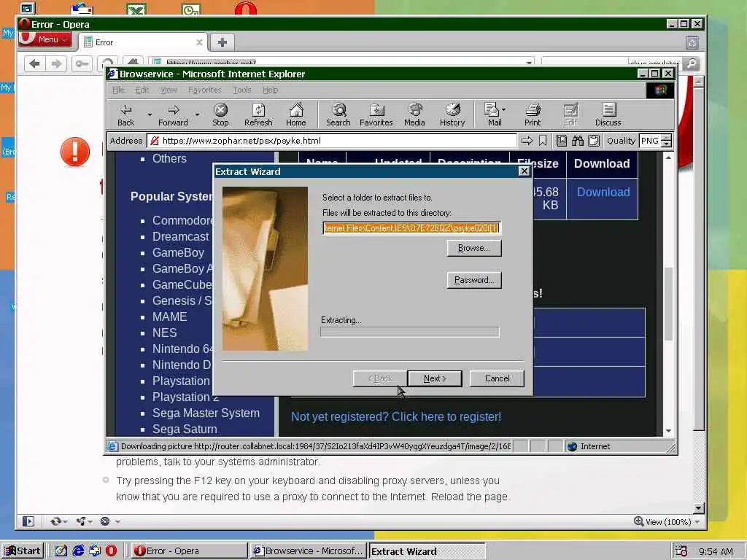Add a new tab in Opera
The image size is (747, 560).
click(222, 42)
